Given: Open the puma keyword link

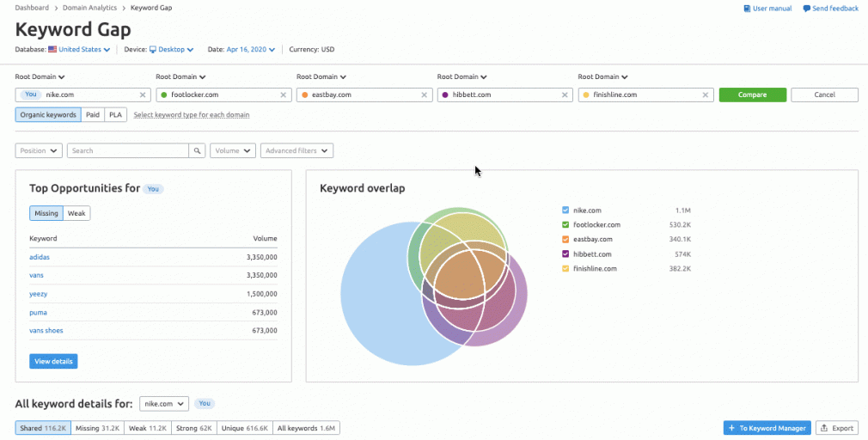Looking at the screenshot, I should (x=38, y=313).
